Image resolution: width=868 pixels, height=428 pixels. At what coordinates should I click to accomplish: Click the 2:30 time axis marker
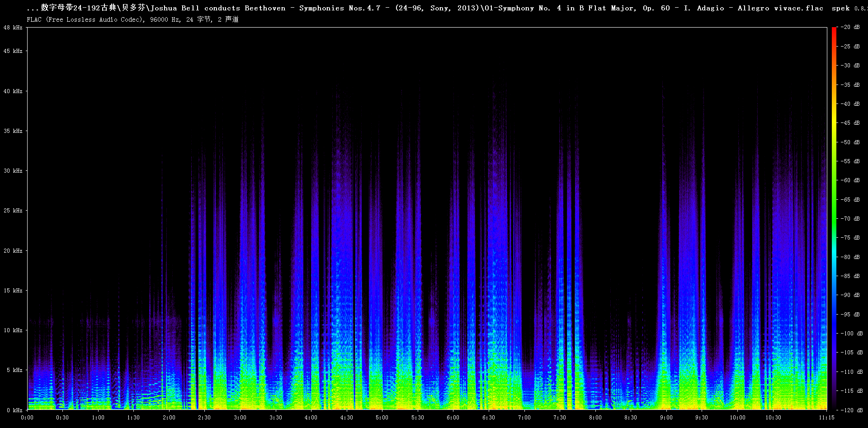click(x=204, y=418)
